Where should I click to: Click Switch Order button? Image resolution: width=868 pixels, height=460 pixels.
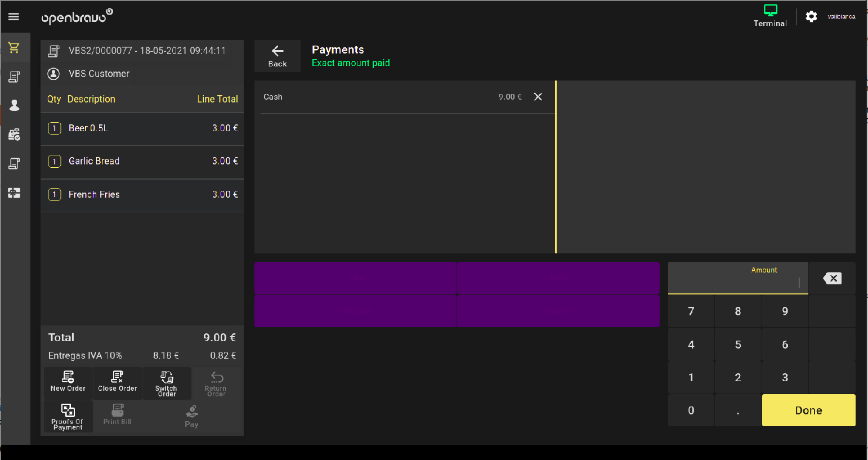click(167, 383)
